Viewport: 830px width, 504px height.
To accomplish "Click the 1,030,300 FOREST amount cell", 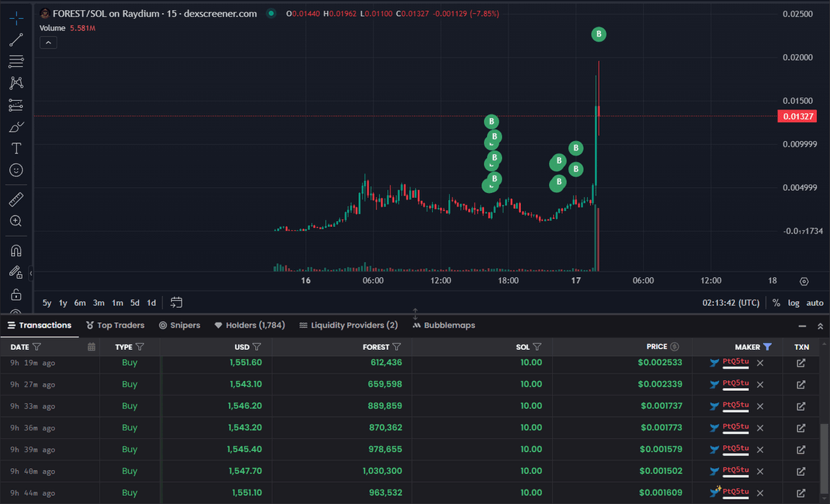I will click(x=382, y=471).
